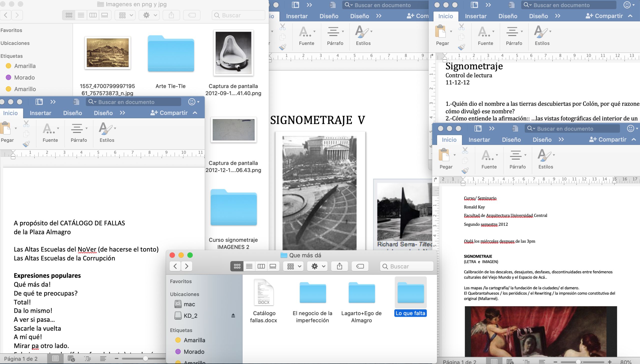Switch Que más dá to gallery view
Viewport: 640px width, 364px height.
pyautogui.click(x=273, y=266)
